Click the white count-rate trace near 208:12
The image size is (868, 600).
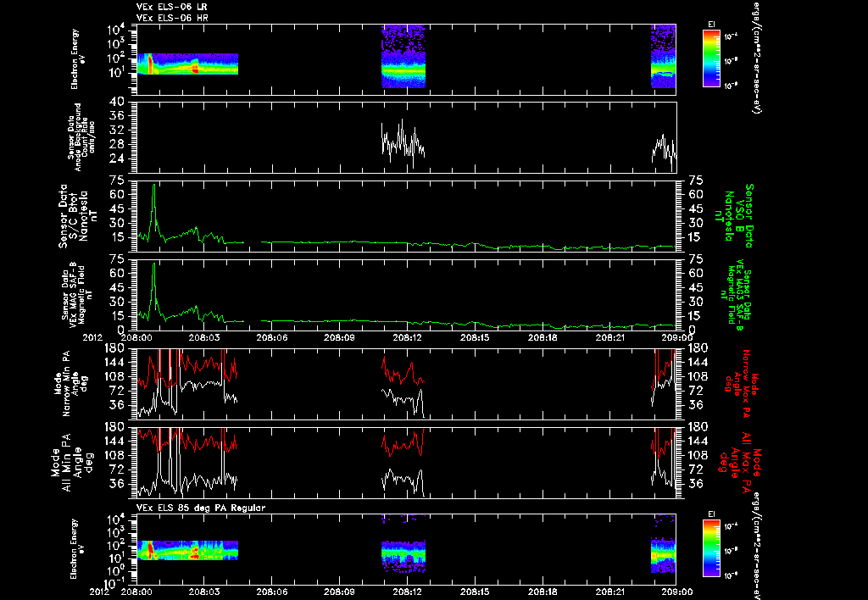pyautogui.click(x=403, y=143)
